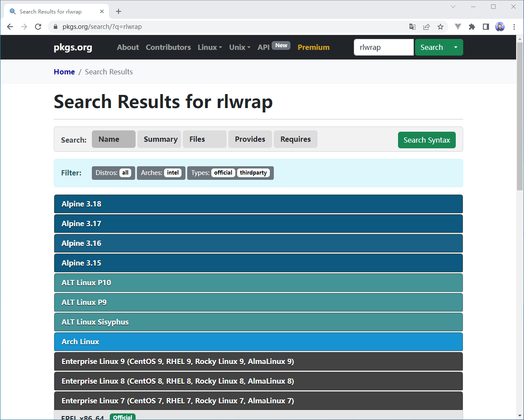
Task: Click the browser back arrow
Action: (10, 27)
